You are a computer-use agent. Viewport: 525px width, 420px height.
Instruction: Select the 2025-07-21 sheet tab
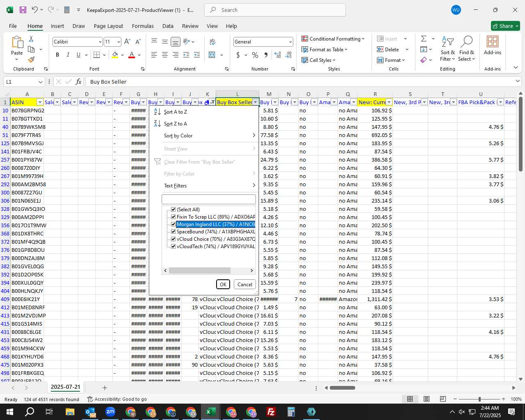click(x=66, y=387)
